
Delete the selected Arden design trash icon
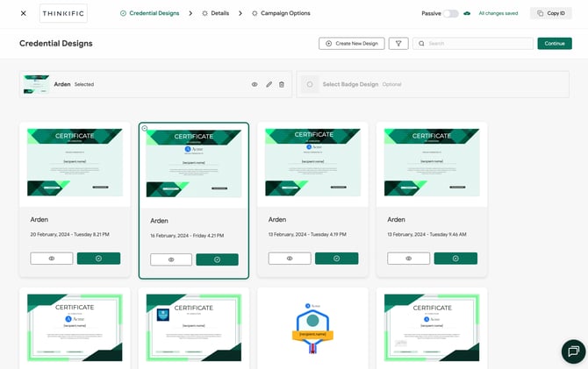click(x=282, y=85)
